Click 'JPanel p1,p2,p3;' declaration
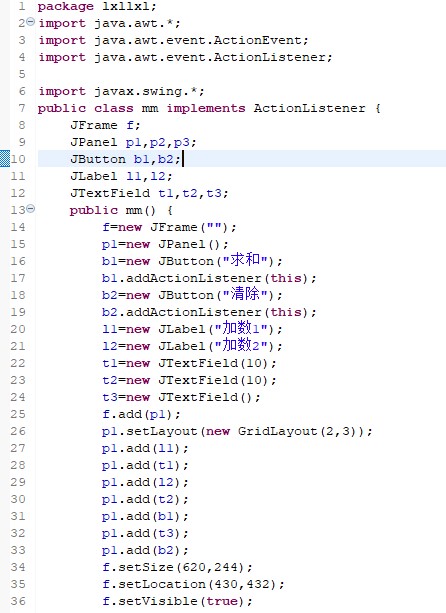The image size is (446, 613). [133, 142]
